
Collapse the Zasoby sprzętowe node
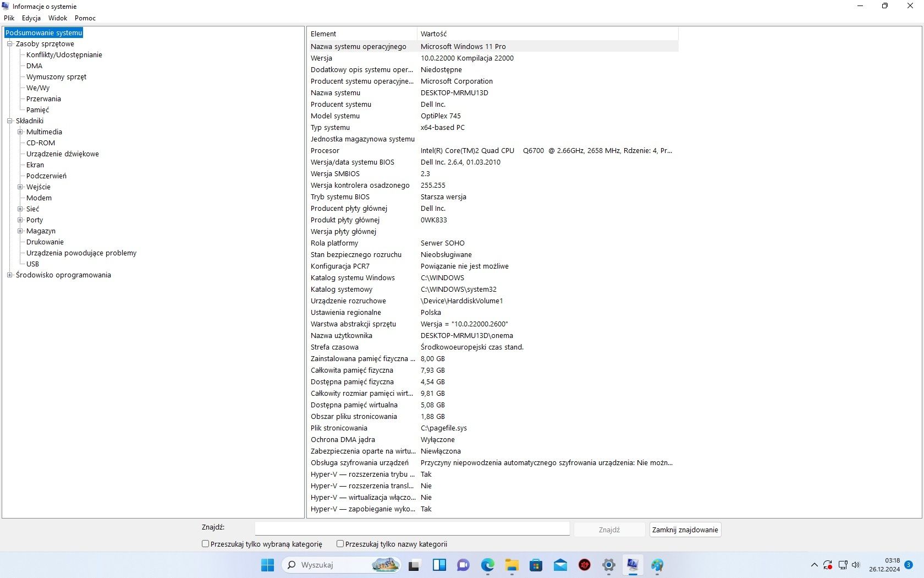(9, 43)
